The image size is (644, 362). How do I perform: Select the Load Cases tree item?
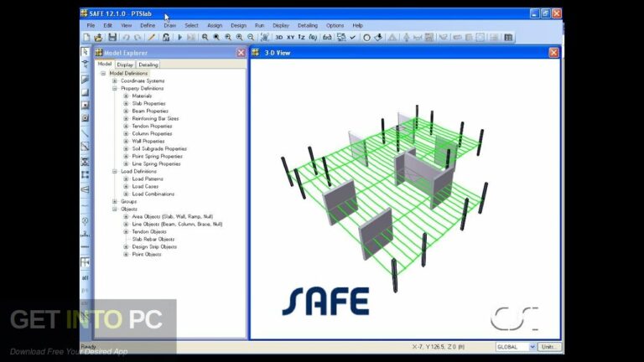point(145,186)
